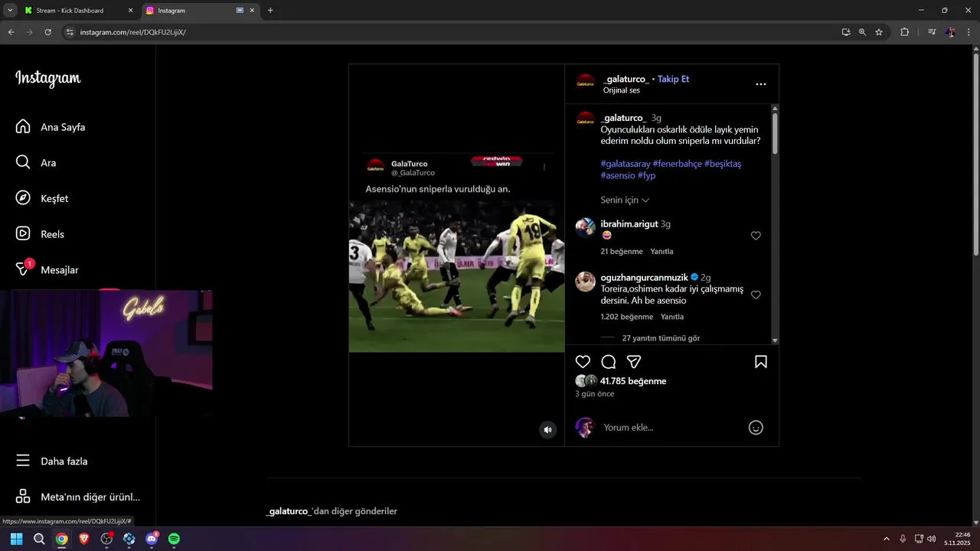This screenshot has width=980, height=551.
Task: Open browser zoom icon
Action: point(862,32)
